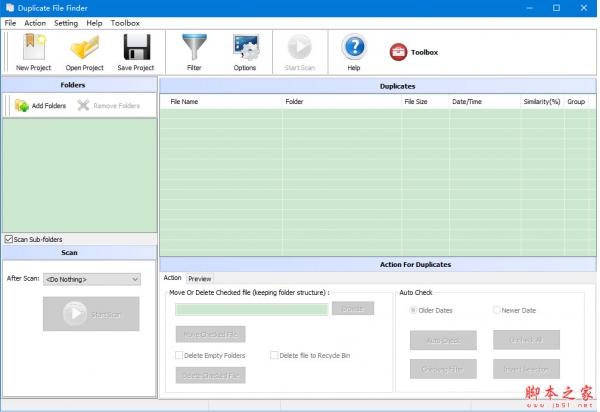
Task: Check Delete file to Recycle Bin
Action: 274,355
